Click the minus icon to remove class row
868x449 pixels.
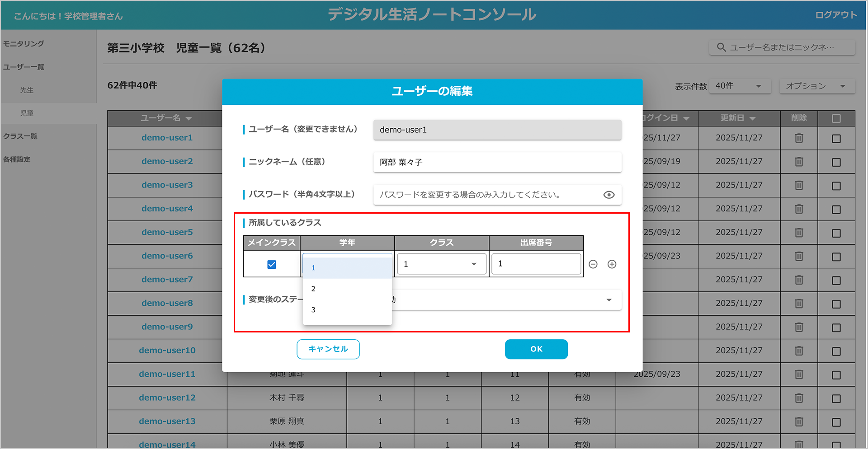coord(593,264)
